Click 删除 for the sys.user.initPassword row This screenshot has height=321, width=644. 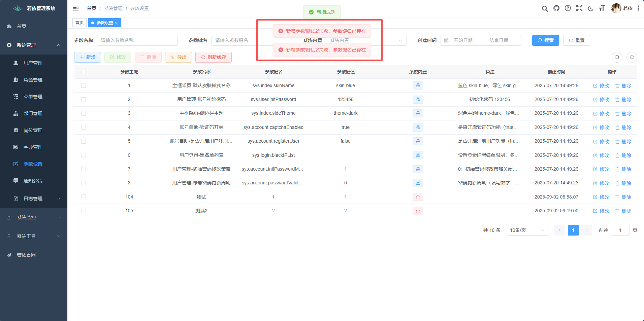point(623,100)
